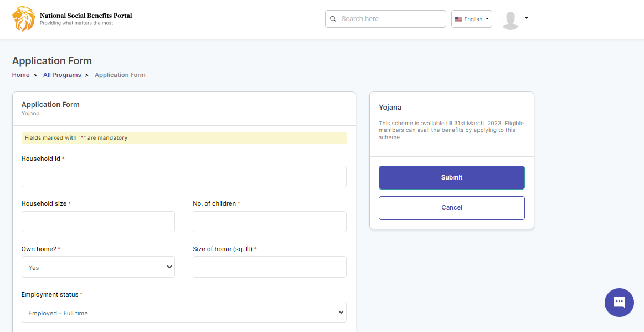Submit the application form
This screenshot has width=644, height=332.
[x=451, y=178]
